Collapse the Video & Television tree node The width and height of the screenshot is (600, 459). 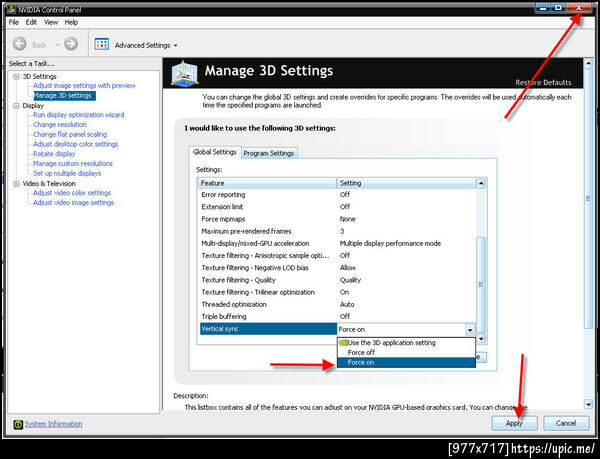(16, 184)
